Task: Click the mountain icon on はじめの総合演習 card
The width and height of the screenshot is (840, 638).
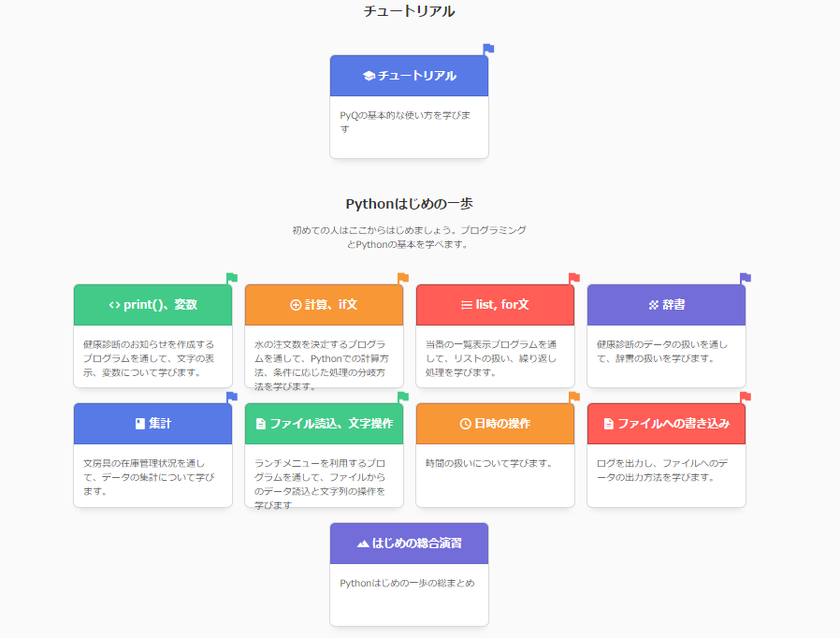Action: 363,544
